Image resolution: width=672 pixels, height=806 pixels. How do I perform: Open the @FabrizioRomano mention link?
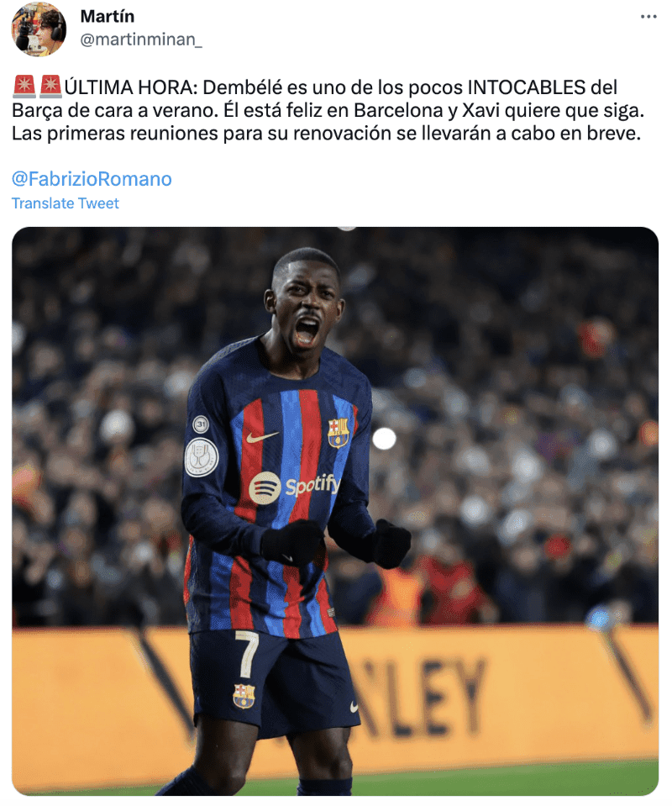pos(92,179)
